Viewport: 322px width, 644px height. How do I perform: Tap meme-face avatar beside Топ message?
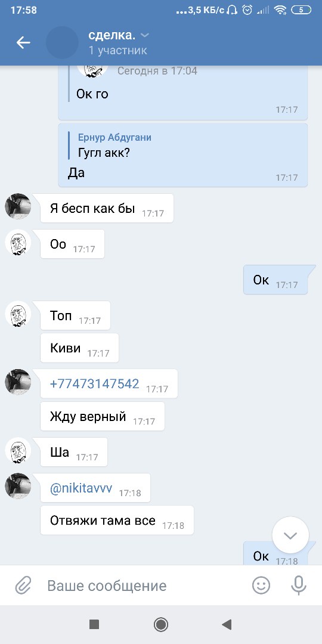[18, 314]
